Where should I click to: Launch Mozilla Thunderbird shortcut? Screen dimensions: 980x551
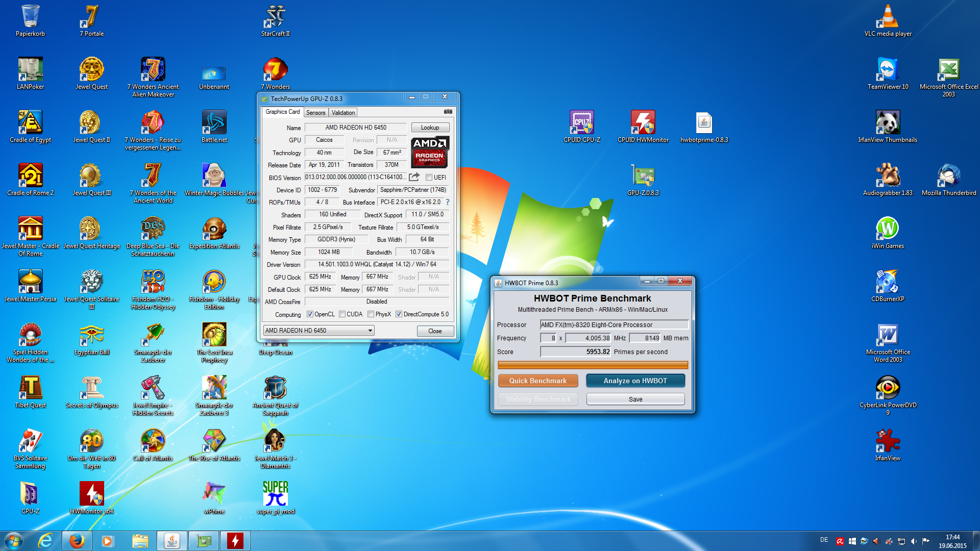(949, 180)
